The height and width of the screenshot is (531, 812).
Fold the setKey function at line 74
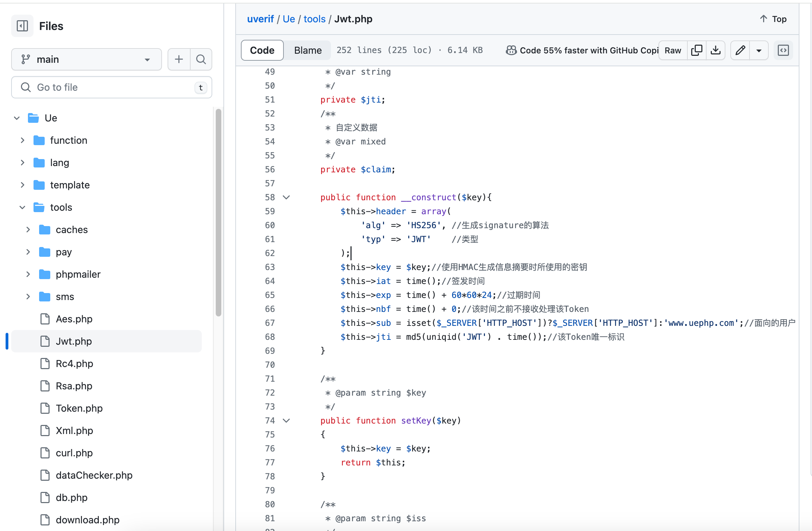[286, 421]
